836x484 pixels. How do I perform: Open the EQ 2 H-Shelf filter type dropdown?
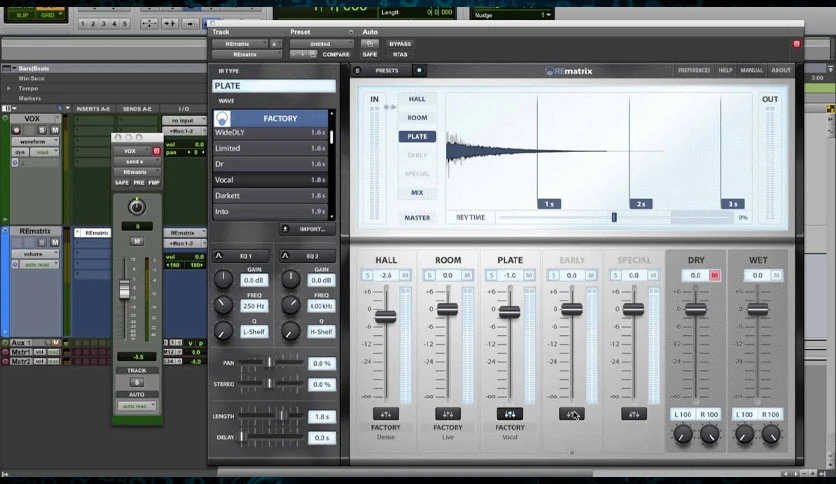(321, 332)
